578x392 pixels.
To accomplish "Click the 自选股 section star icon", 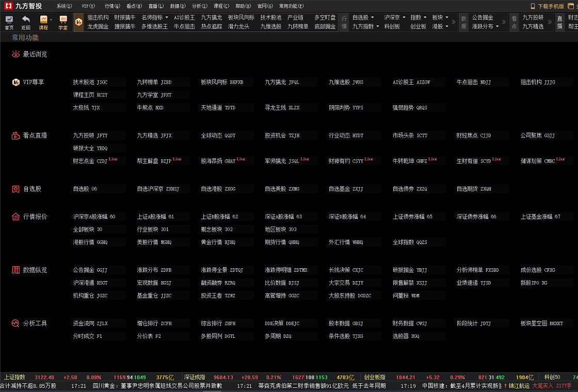I will [15, 189].
